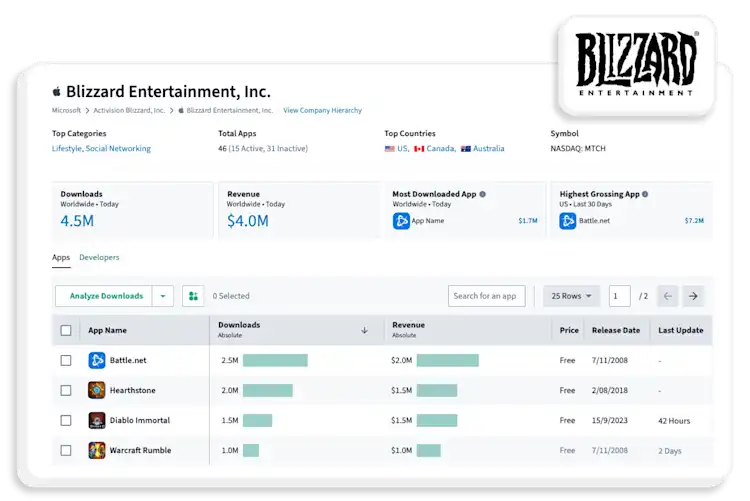
Task: Focus the Search for an app field
Action: 486,296
